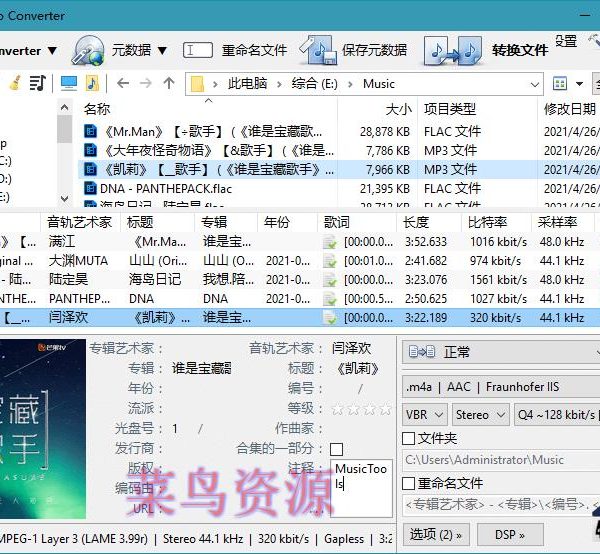The height and width of the screenshot is (554, 600).
Task: Click the playlist music note icon
Action: click(37, 83)
